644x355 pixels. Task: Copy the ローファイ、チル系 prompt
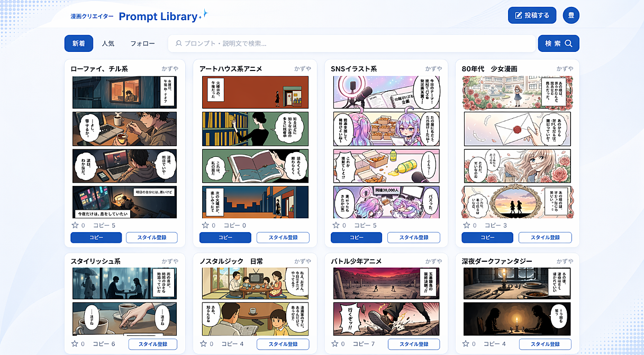[96, 237]
